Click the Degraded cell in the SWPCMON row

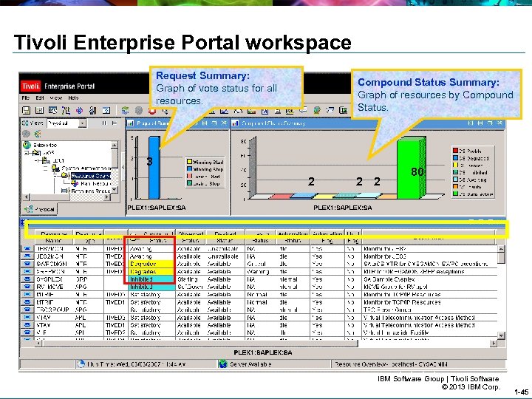(x=151, y=264)
